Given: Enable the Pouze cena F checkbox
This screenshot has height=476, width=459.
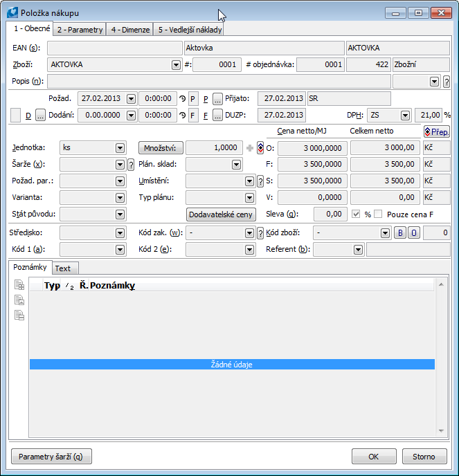Looking at the screenshot, I should 378,214.
